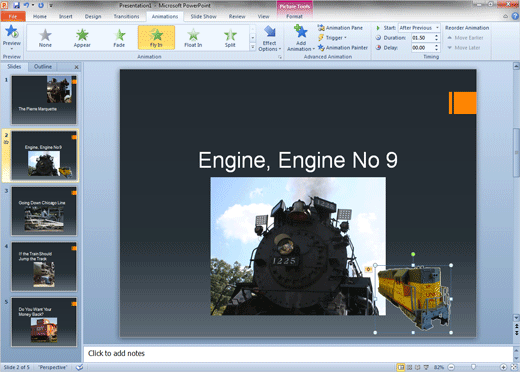
Task: Select slide 3 thumbnail Going Down Chicago Line
Action: (44, 211)
